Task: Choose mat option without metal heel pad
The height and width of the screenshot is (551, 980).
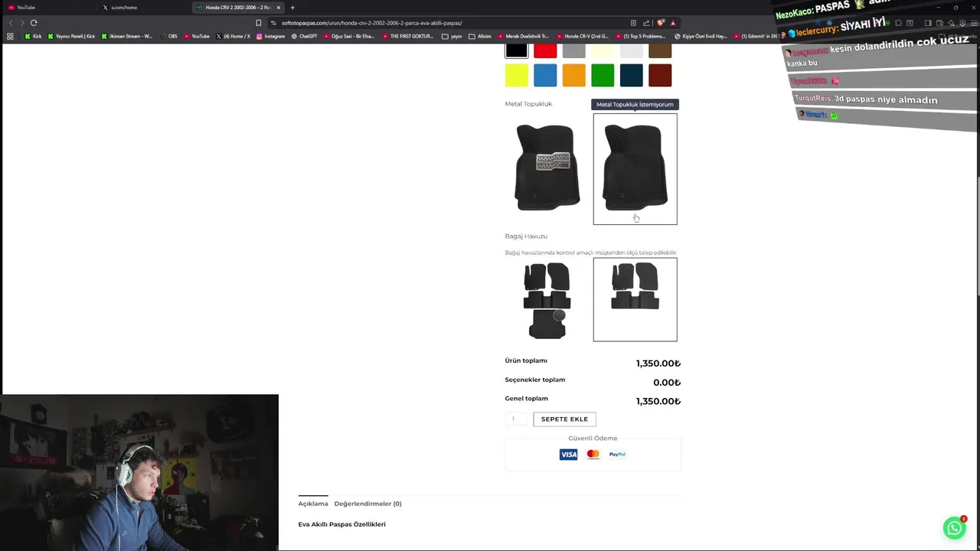Action: [x=635, y=168]
